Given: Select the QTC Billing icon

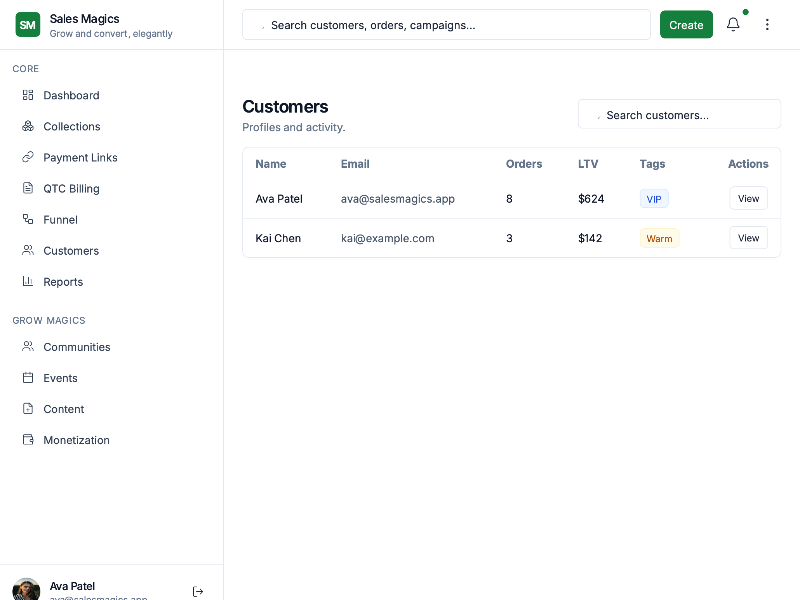Looking at the screenshot, I should [x=28, y=188].
